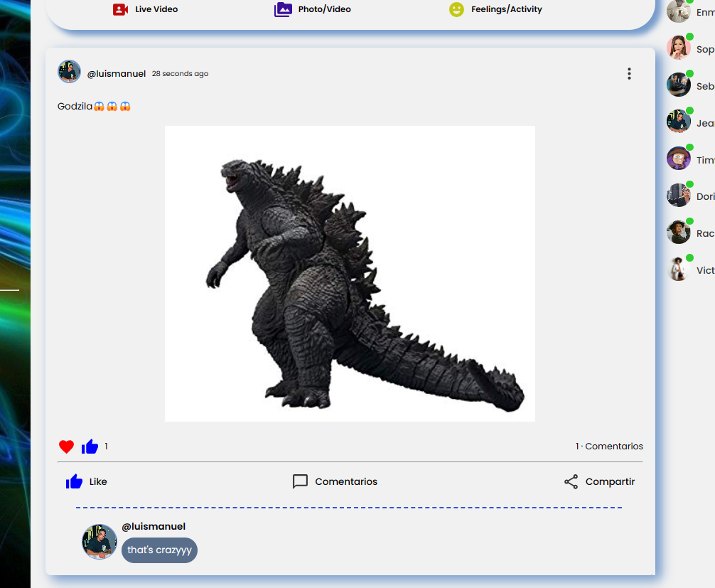Select the online contact avatar beside 'Rac'

click(679, 232)
